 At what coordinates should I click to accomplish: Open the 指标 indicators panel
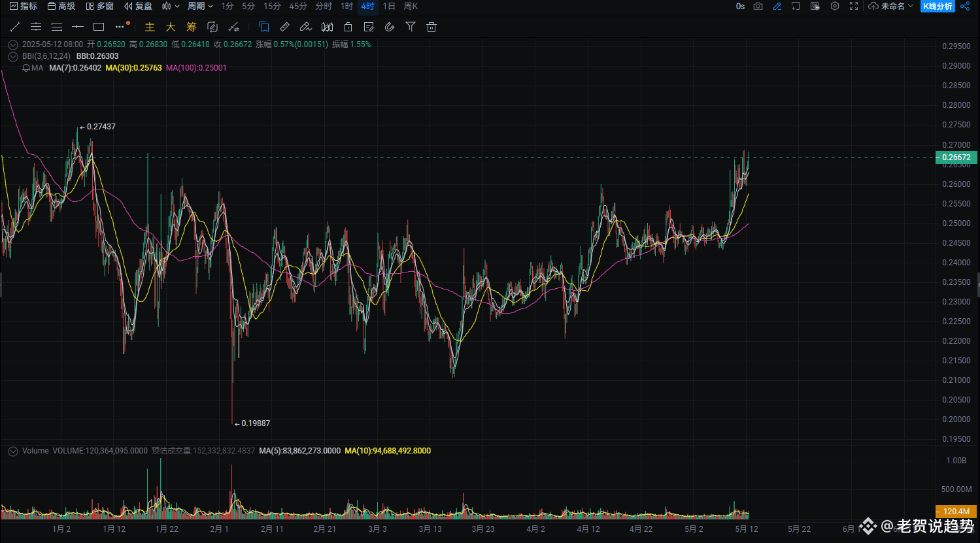click(x=24, y=6)
